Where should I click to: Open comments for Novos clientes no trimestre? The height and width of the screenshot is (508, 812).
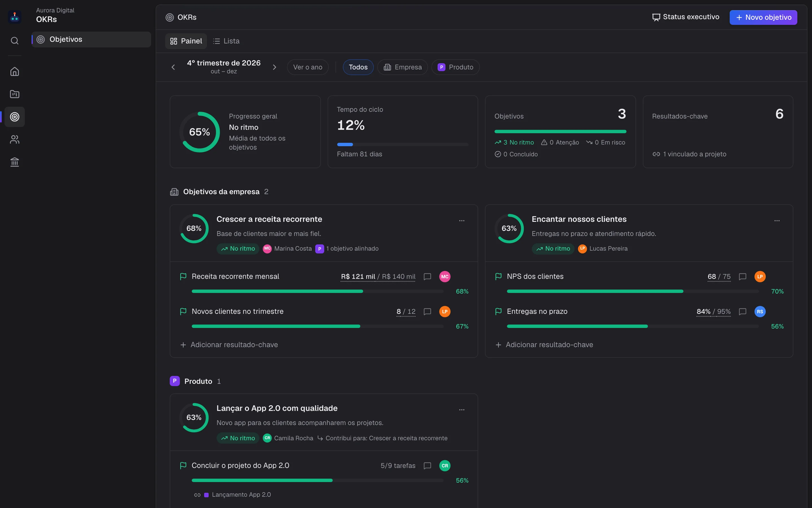(x=427, y=312)
